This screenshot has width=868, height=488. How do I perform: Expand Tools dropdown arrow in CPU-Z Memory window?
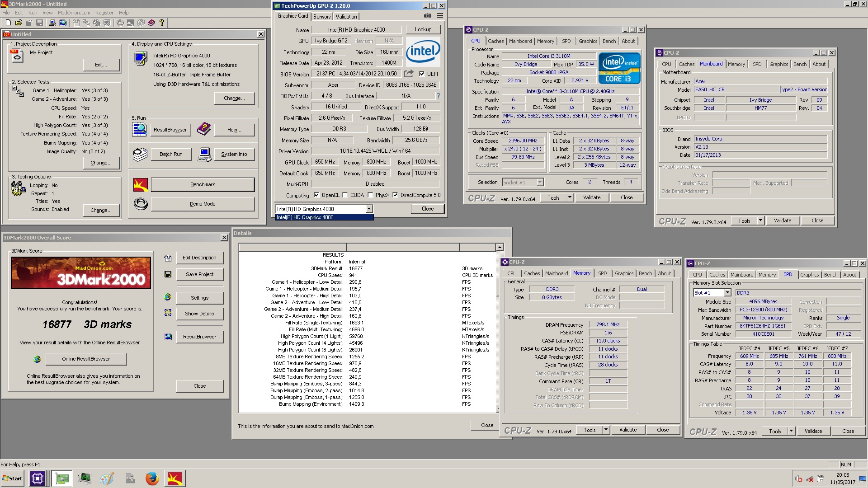tap(606, 430)
